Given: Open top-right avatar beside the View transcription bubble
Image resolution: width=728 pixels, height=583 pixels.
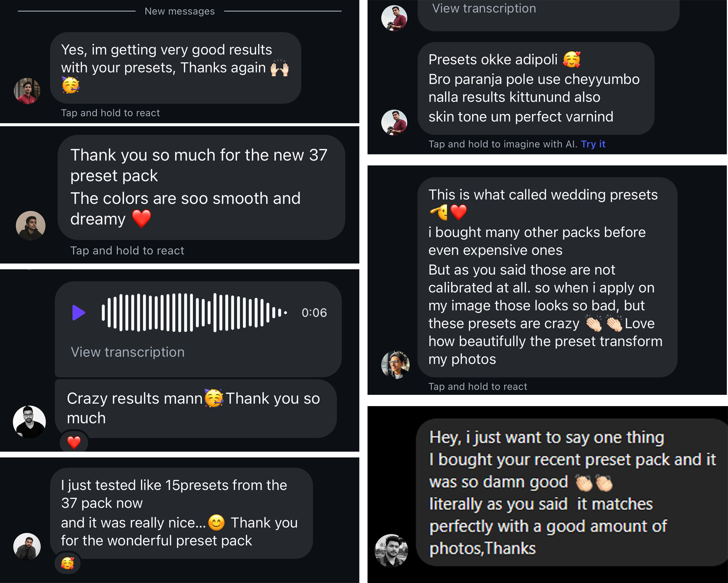Looking at the screenshot, I should point(394,18).
